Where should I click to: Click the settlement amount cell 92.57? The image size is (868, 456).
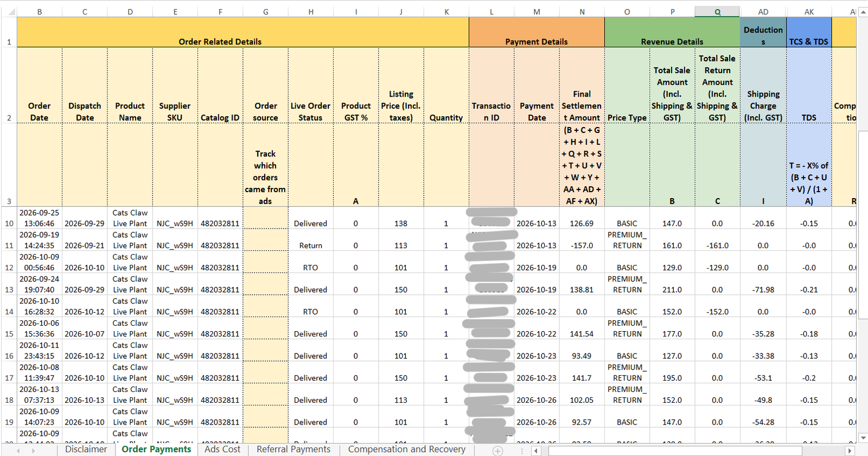coord(582,417)
